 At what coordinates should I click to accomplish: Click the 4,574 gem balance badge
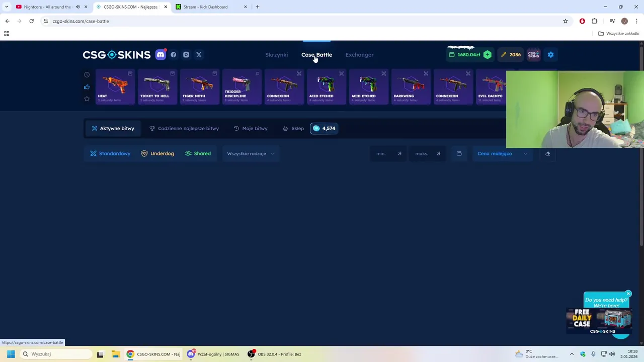[324, 128]
